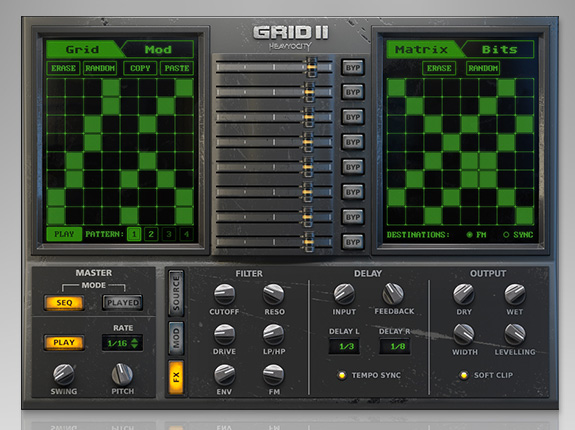Click the COPY button
The width and height of the screenshot is (575, 430).
click(140, 68)
